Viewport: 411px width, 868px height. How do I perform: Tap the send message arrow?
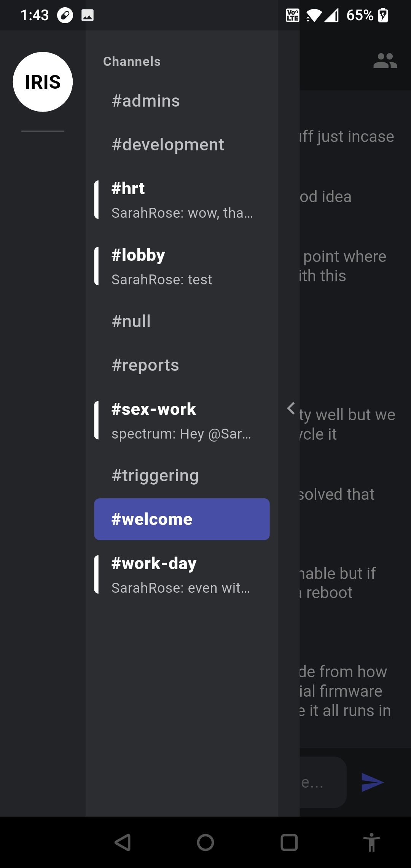click(372, 782)
